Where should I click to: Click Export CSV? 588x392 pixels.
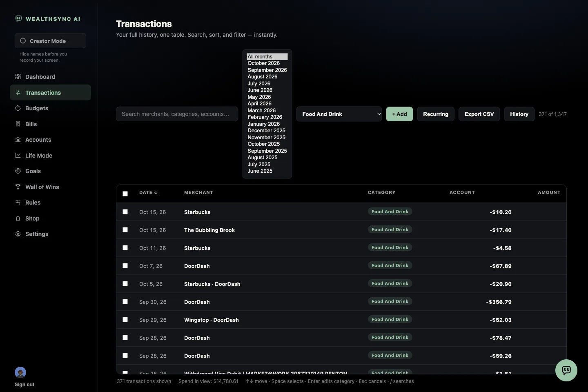479,114
